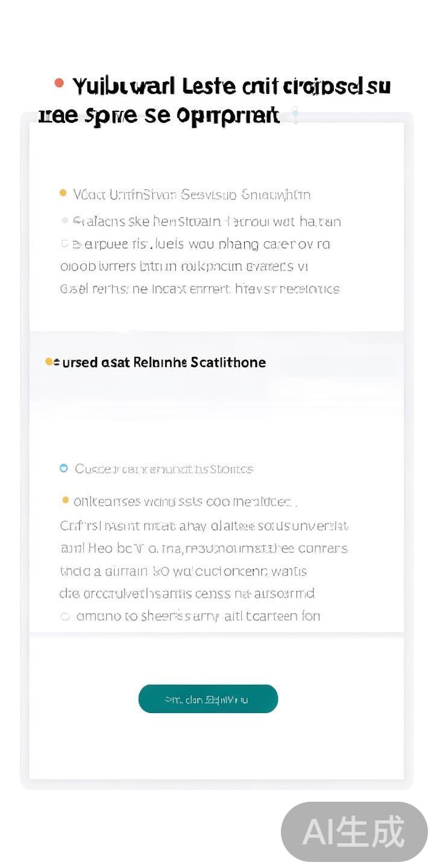
Task: Select the blue radio circle beside "Cusce" line
Action: [64, 468]
